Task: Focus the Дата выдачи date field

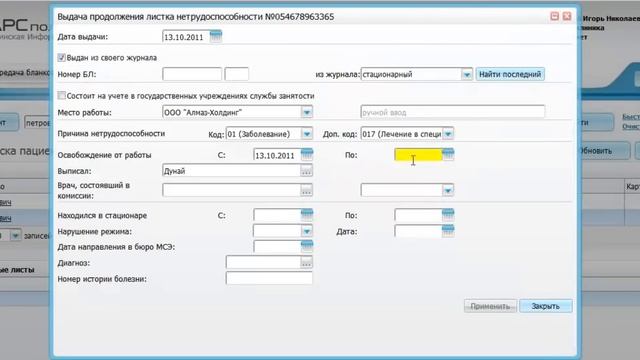Action: coord(187,37)
